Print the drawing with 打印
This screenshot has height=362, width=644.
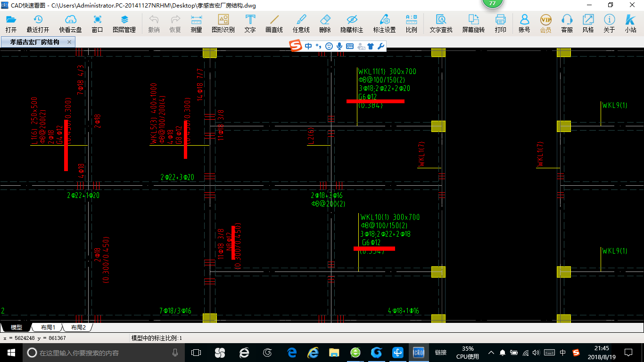pyautogui.click(x=500, y=24)
